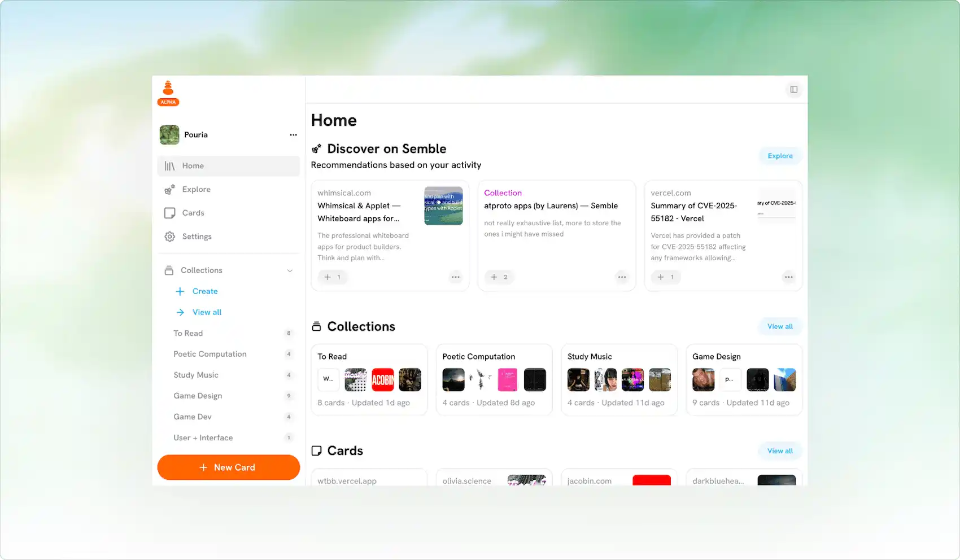The width and height of the screenshot is (960, 560).
Task: Click the + add button on the atproto apps card
Action: click(499, 277)
